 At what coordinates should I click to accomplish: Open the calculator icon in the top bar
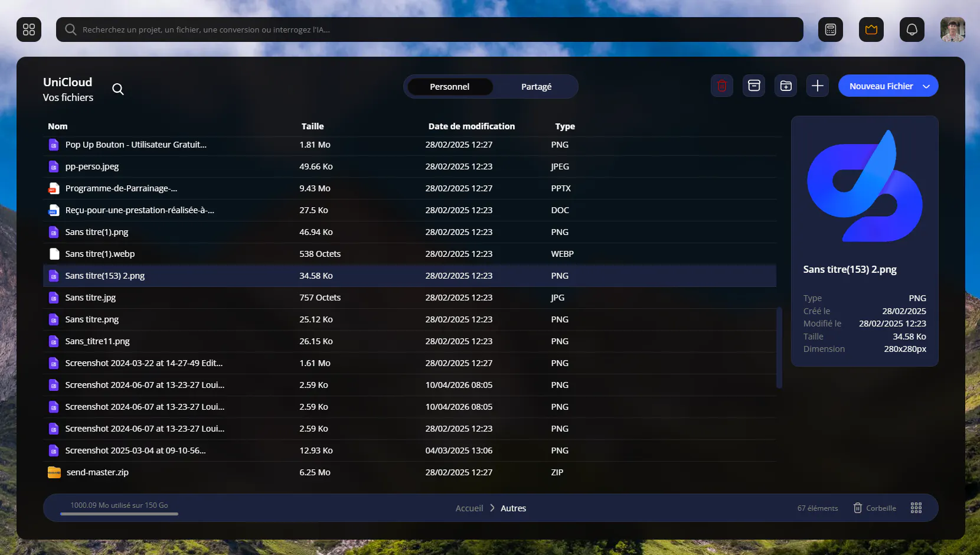(x=831, y=30)
